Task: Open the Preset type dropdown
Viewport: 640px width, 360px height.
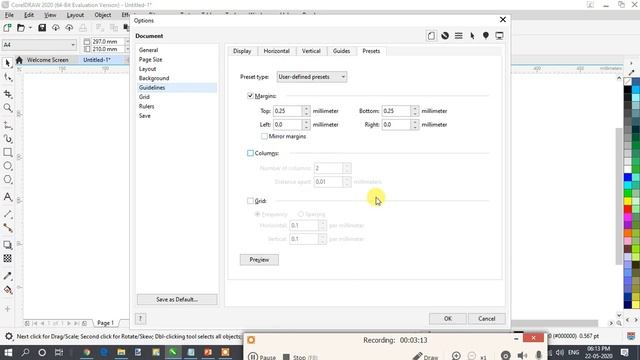Action: click(x=312, y=77)
